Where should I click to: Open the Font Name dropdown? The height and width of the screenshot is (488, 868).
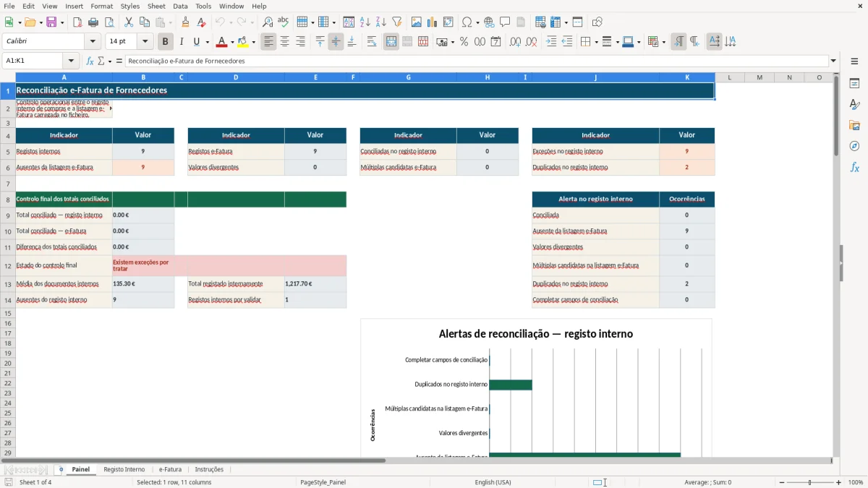[93, 42]
